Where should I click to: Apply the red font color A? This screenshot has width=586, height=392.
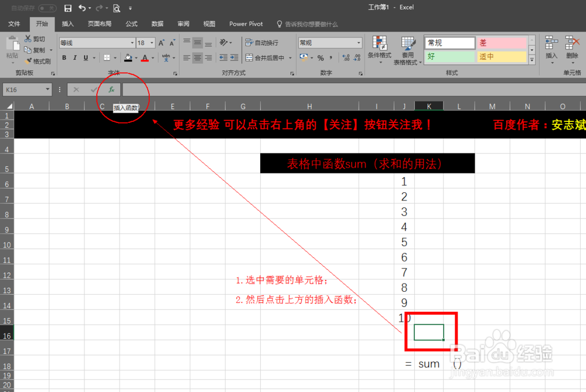coord(145,57)
